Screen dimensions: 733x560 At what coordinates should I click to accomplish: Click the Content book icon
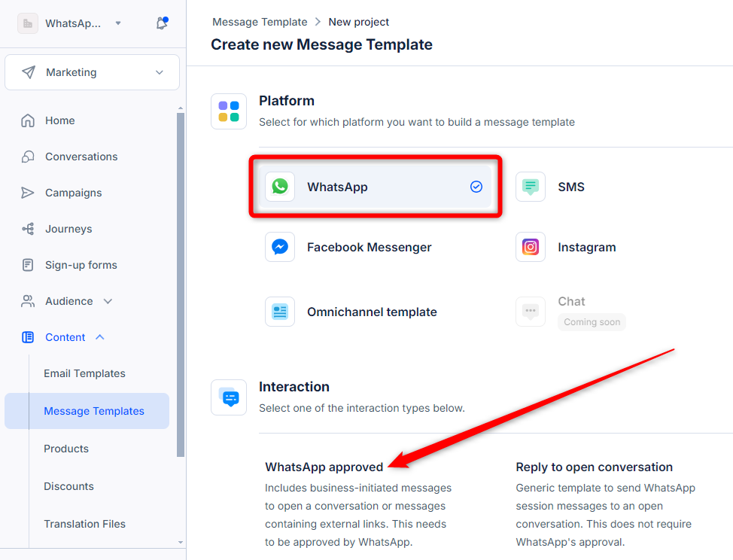pyautogui.click(x=28, y=337)
